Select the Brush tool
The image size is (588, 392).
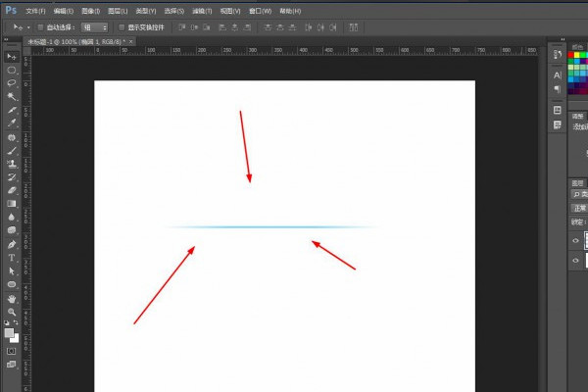tap(12, 151)
